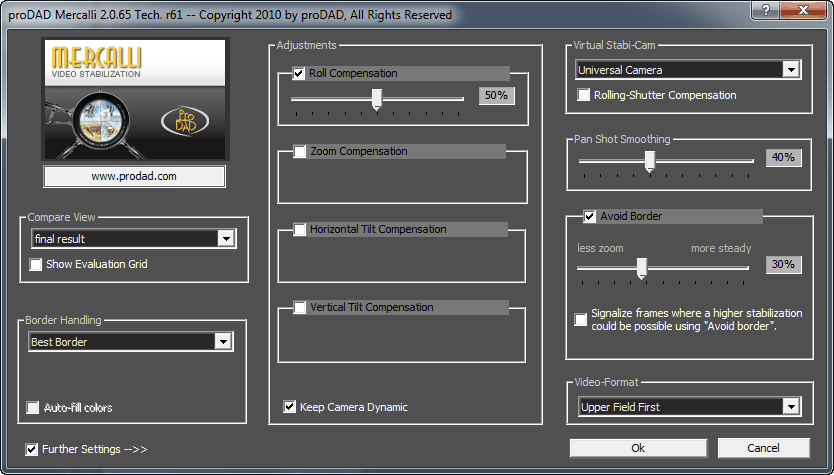
Task: Click the help question mark button in title bar
Action: coord(766,10)
